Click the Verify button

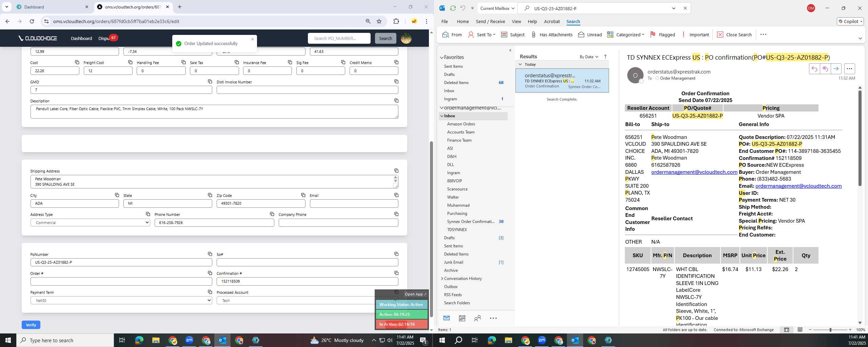[x=31, y=325]
